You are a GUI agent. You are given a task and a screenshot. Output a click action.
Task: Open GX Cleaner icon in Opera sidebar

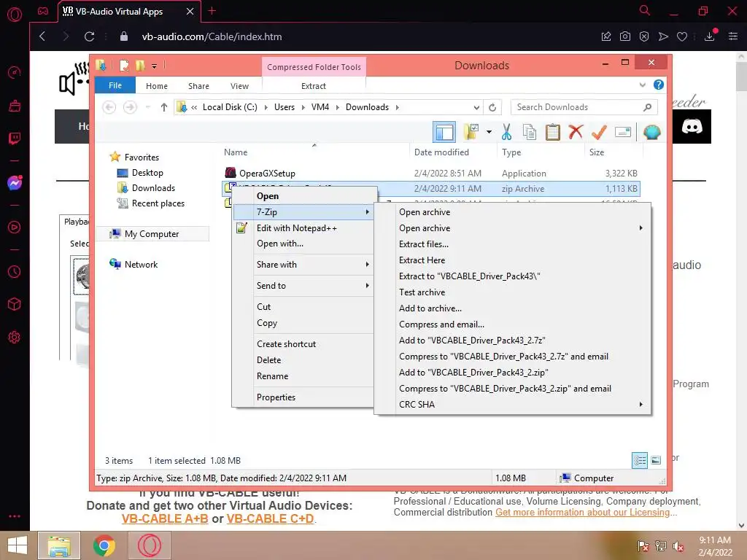coord(15,106)
